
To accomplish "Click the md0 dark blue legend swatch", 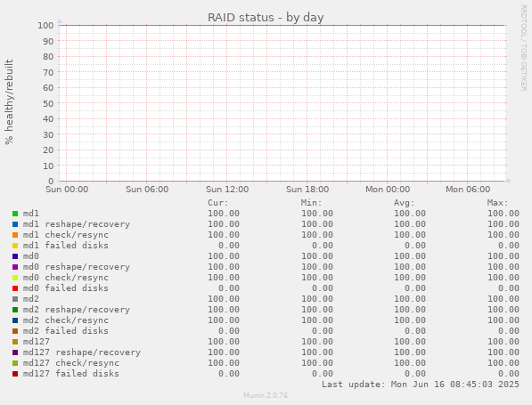I will coord(15,256).
